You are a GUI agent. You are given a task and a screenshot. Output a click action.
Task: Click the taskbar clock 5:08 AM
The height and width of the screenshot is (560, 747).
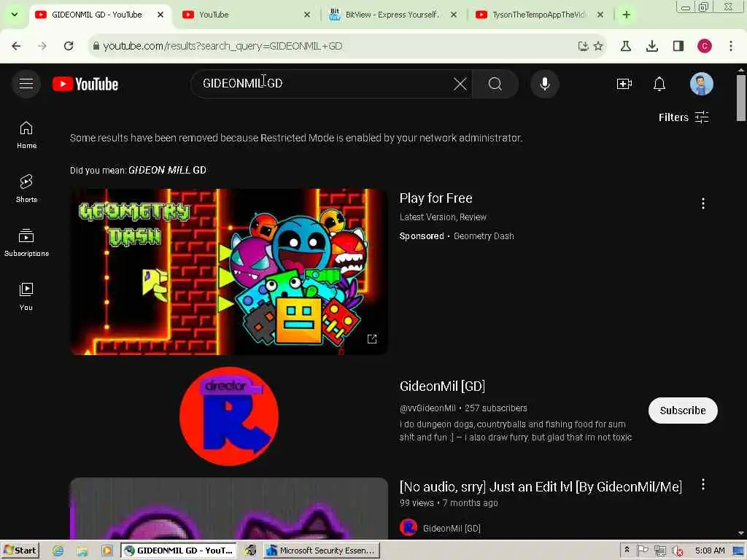click(x=709, y=551)
